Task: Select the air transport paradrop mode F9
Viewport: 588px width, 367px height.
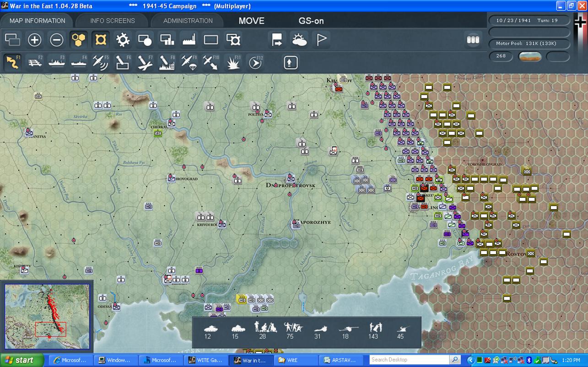Action: pos(189,62)
